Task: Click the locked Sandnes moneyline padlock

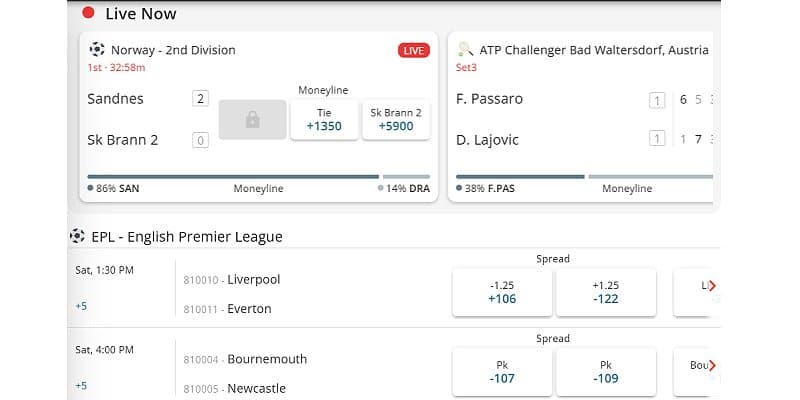Action: click(x=252, y=119)
